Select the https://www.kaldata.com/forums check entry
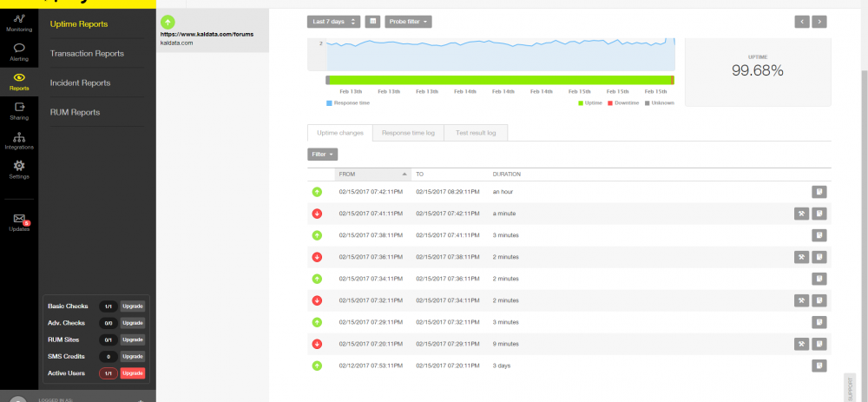The image size is (868, 402). (213, 30)
